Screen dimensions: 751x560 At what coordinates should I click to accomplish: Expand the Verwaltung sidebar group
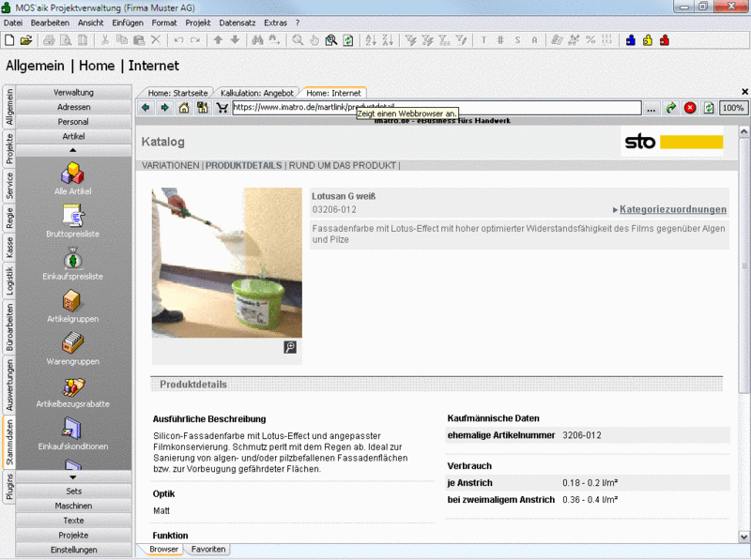(x=74, y=92)
